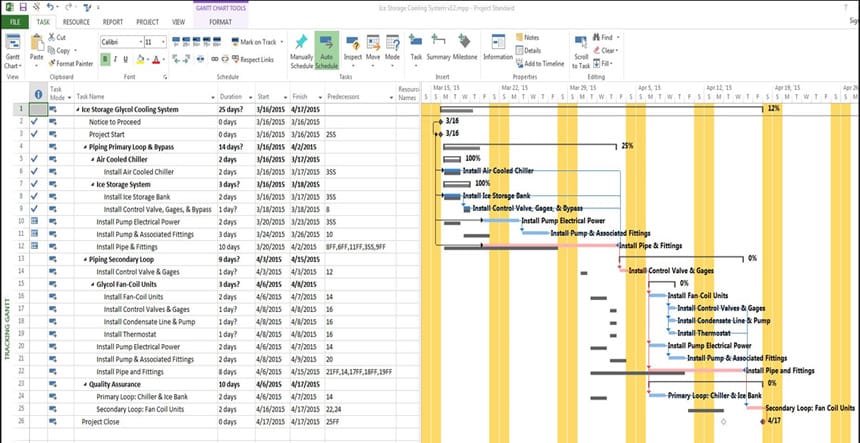
Task: Click predecessors cell 8FF,6FF,11FF,3SS,9FF
Action: pyautogui.click(x=360, y=247)
